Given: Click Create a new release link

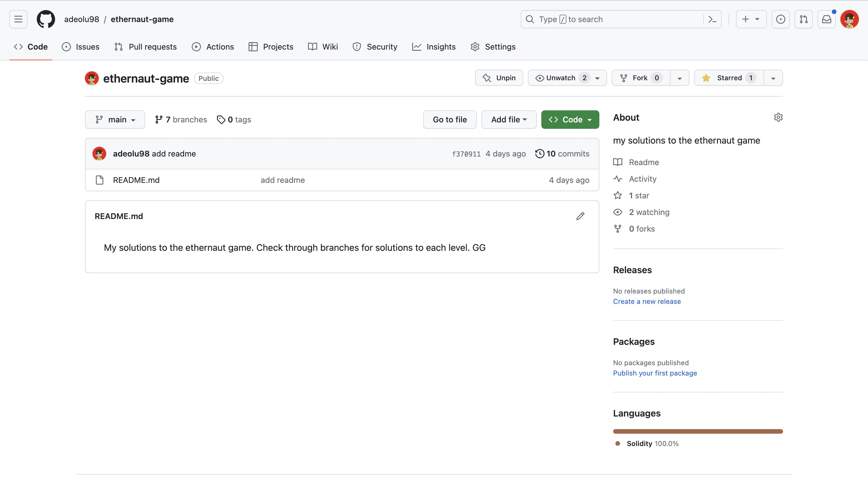Looking at the screenshot, I should coord(647,301).
